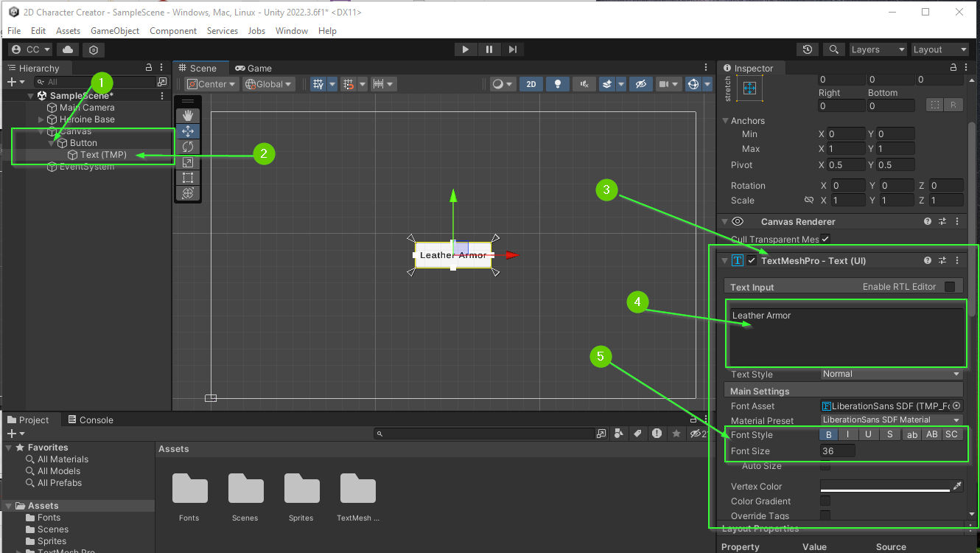Toggle Bold font style button

[829, 434]
